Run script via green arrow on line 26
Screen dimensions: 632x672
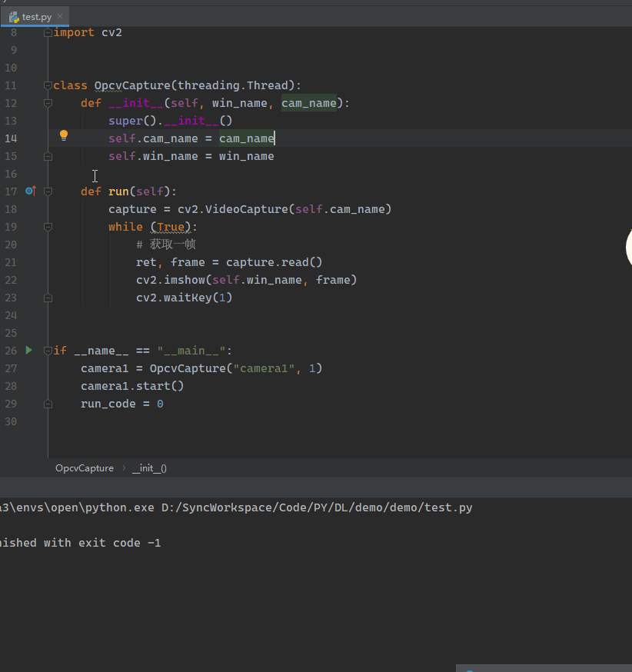tap(29, 351)
